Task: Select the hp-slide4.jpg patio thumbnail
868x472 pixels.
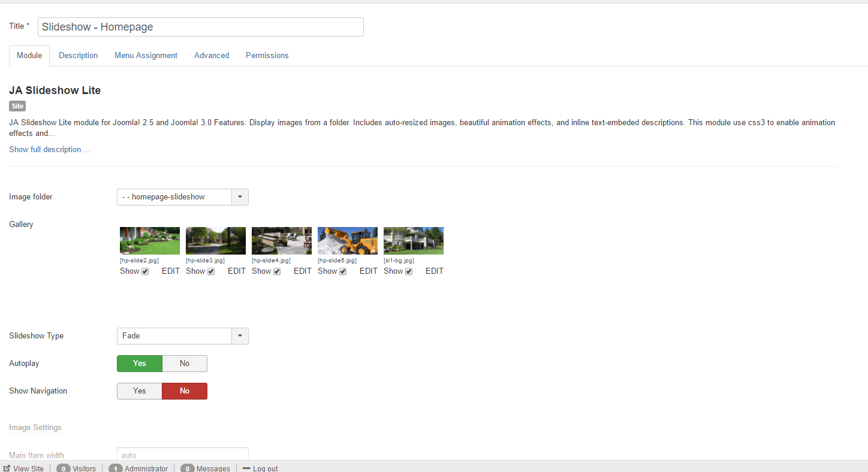Action: pos(282,241)
